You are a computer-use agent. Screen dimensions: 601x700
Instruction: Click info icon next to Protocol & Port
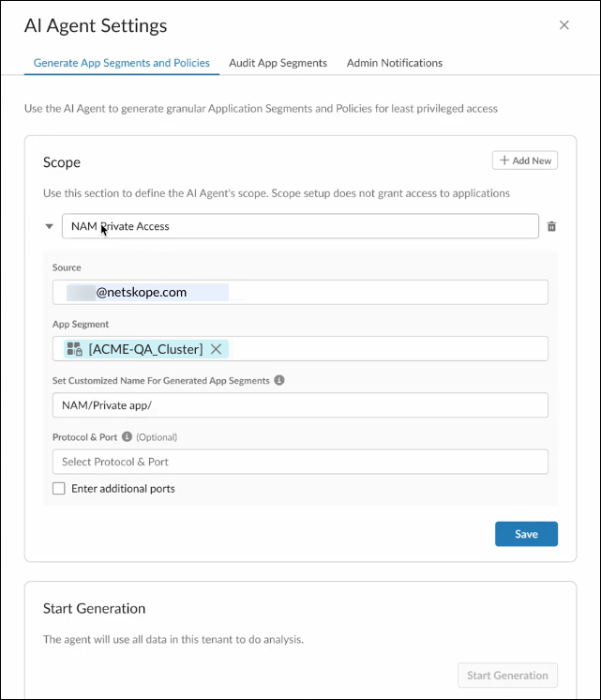(127, 436)
